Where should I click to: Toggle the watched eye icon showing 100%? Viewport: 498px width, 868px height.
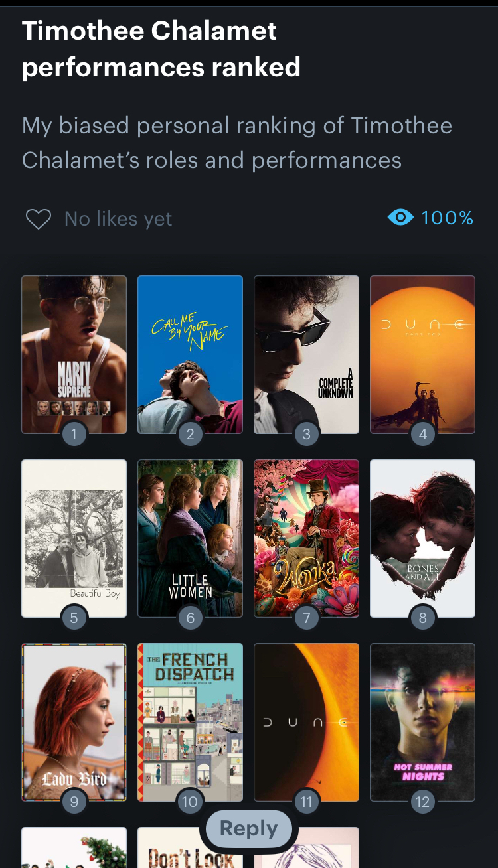tap(400, 218)
